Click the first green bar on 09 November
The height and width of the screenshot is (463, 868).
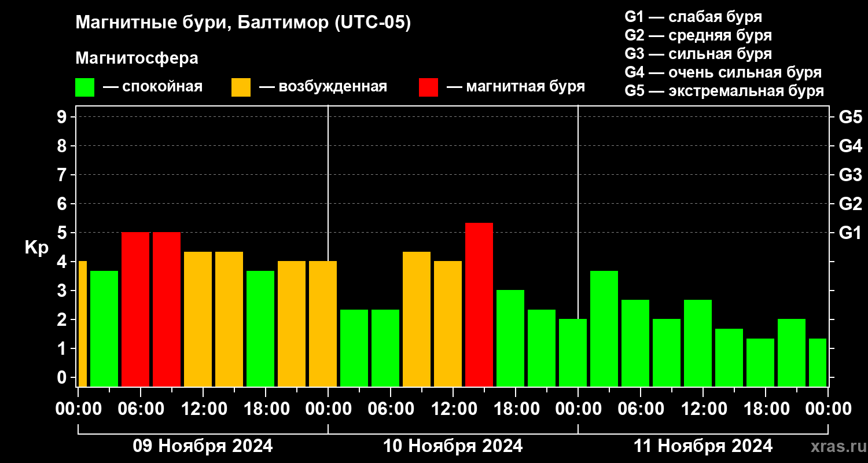click(104, 329)
